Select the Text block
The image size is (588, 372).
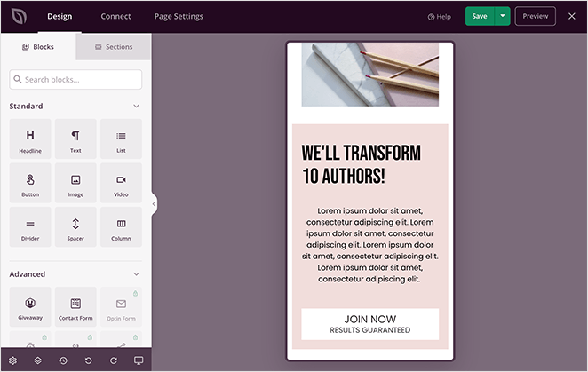[x=75, y=139]
